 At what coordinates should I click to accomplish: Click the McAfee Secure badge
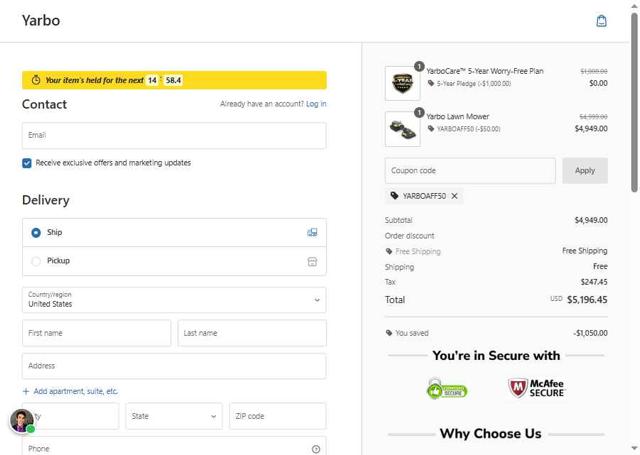(x=536, y=388)
